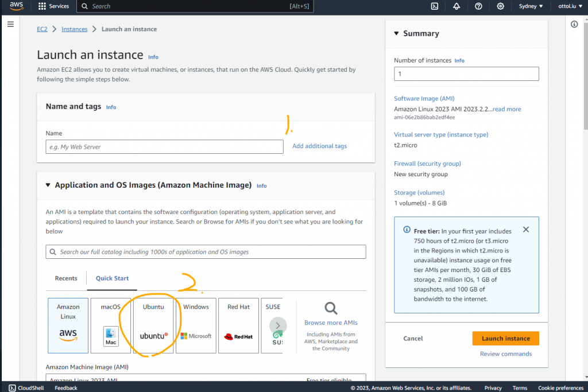588x392 pixels.
Task: Toggle the left navigation hamburger menu
Action: [10, 24]
